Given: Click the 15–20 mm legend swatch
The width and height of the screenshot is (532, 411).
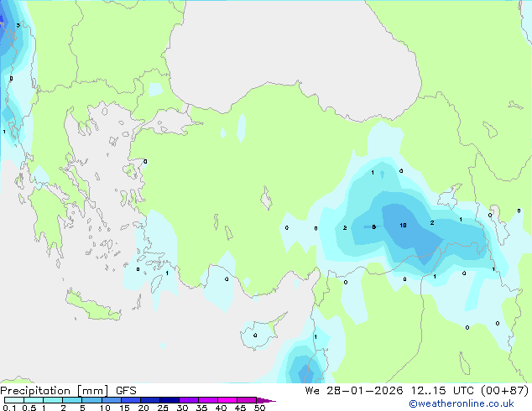Looking at the screenshot, I should tap(131, 400).
